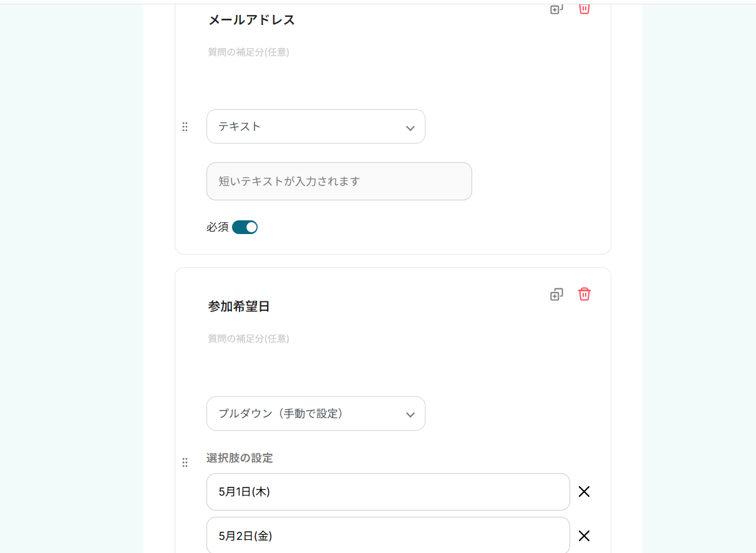
Task: Click the 短いテキストが入力されます preview field
Action: pos(339,182)
